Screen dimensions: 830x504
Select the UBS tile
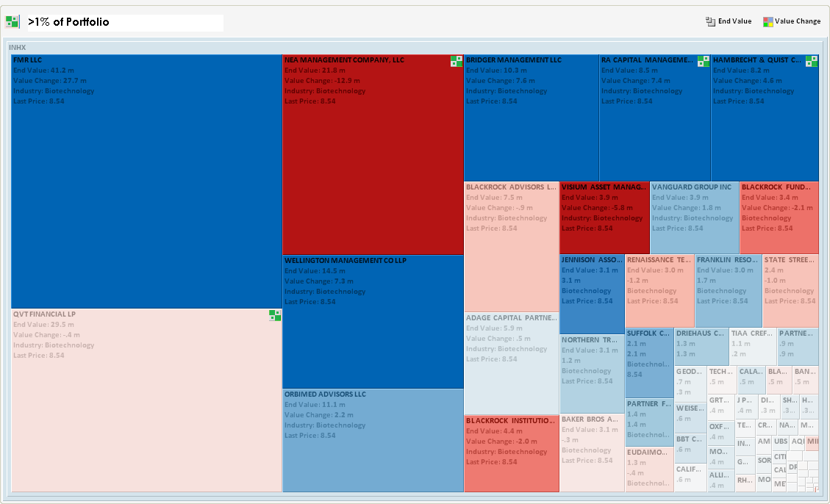pos(781,442)
